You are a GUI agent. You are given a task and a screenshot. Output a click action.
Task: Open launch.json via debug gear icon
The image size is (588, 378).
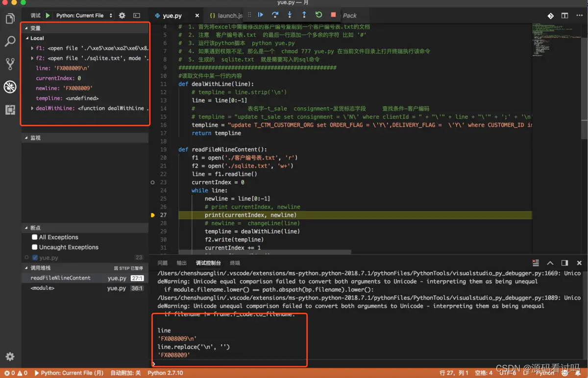click(x=122, y=16)
